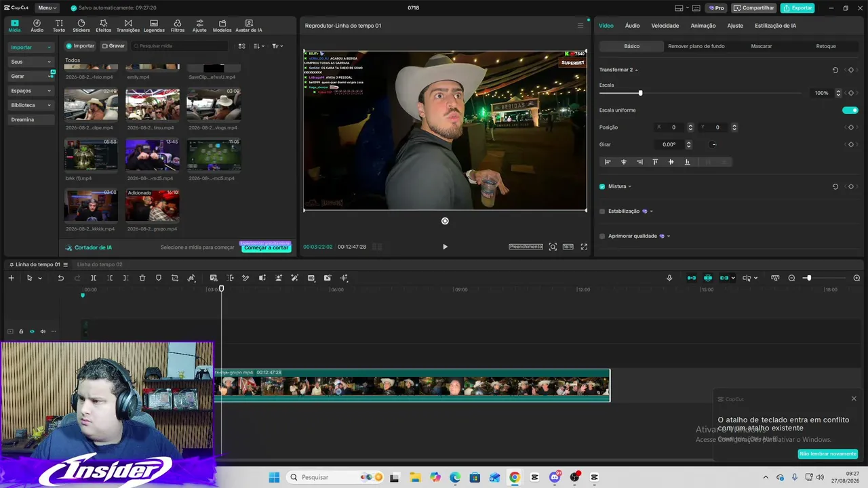Open the Efeitos panel
This screenshot has width=868, height=488.
104,26
